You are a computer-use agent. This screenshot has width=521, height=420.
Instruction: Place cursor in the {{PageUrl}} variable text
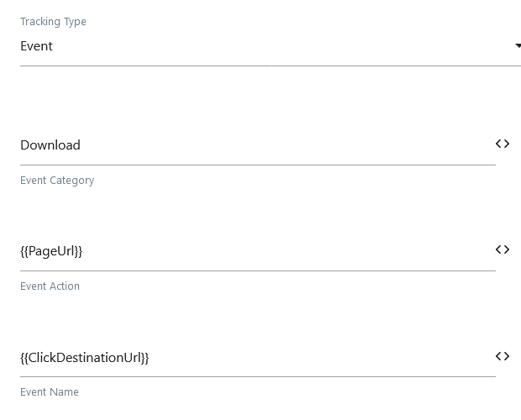pos(51,251)
